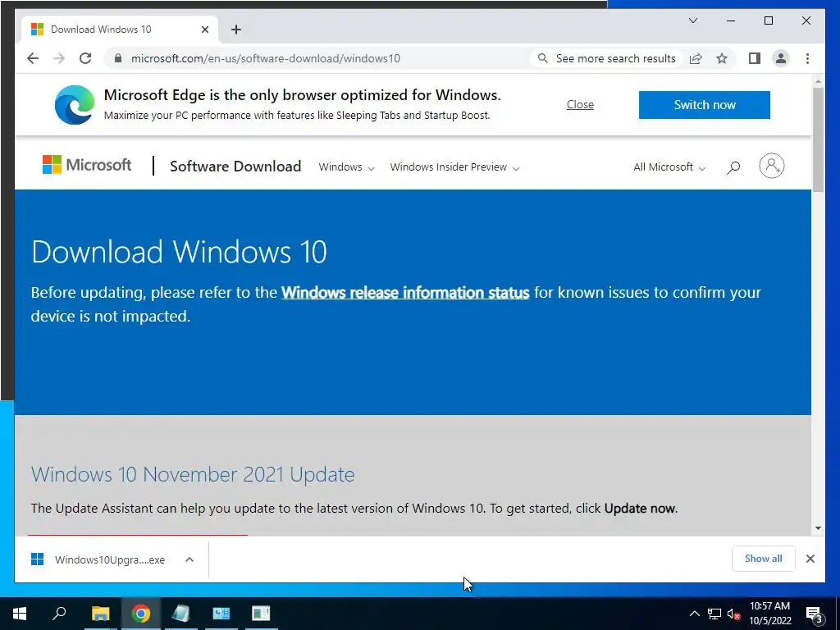Image resolution: width=840 pixels, height=630 pixels.
Task: Click the Microsoft Edge logo in the banner
Action: click(75, 104)
